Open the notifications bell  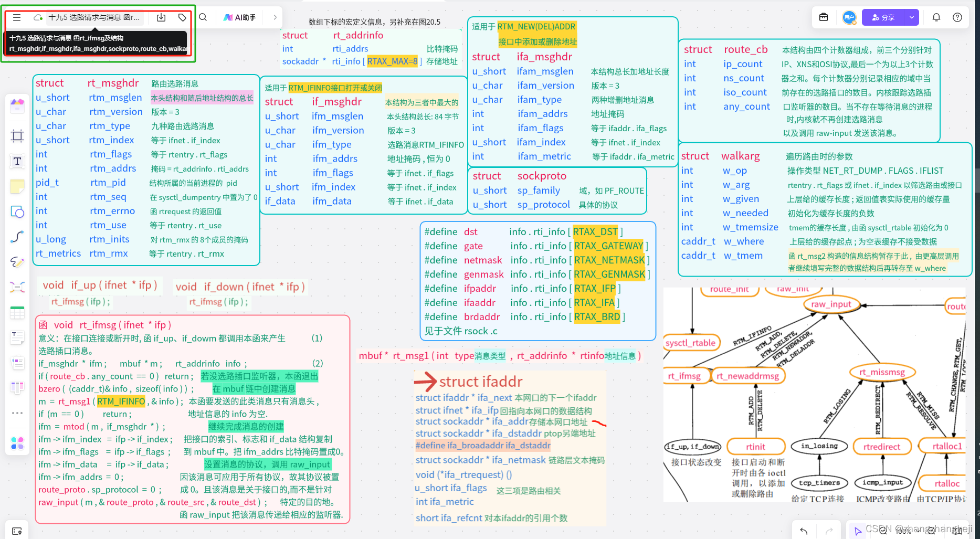[936, 17]
